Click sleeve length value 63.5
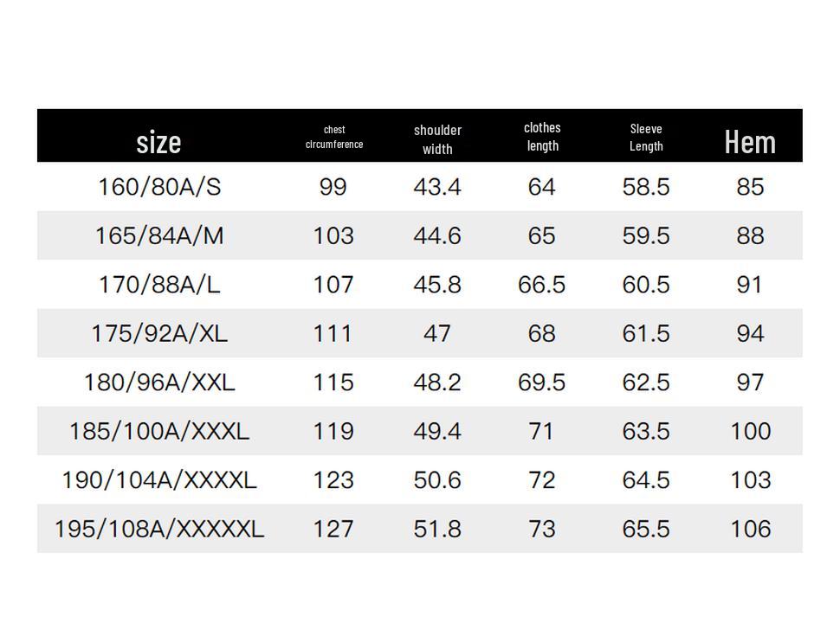Image resolution: width=840 pixels, height=630 pixels. coord(646,431)
